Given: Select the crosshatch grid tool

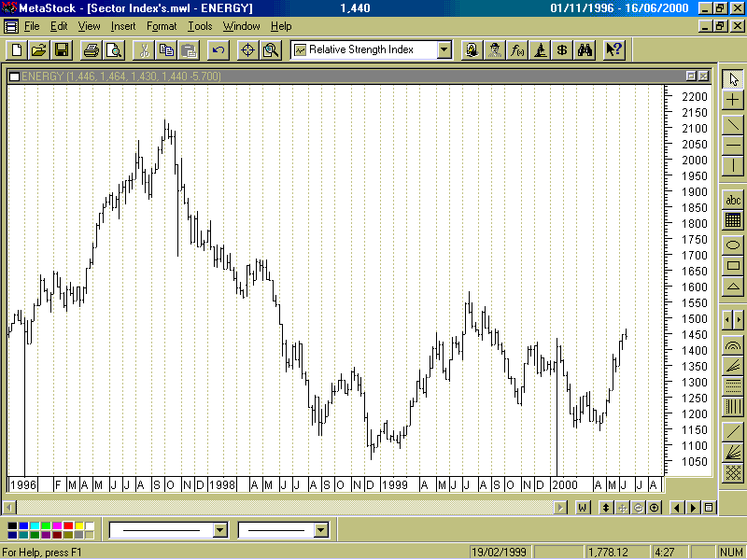Looking at the screenshot, I should (733, 473).
